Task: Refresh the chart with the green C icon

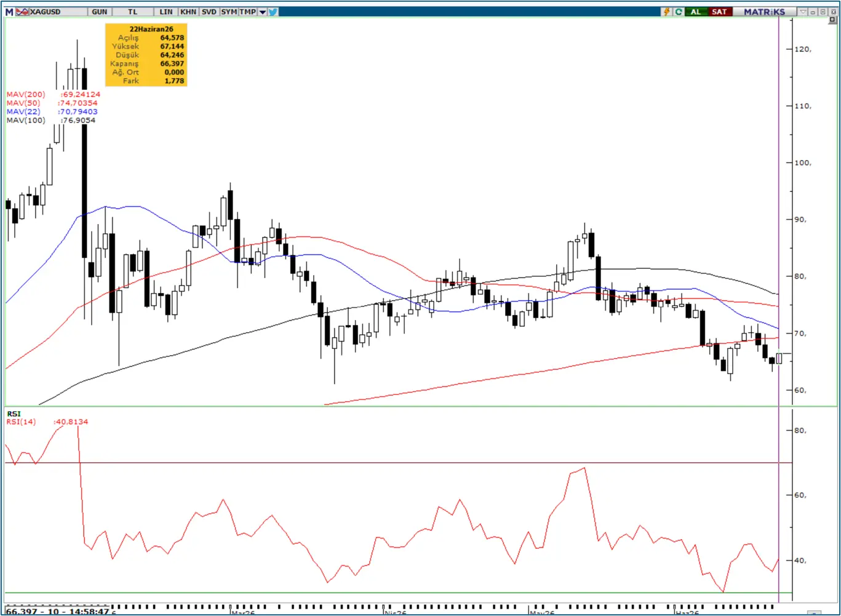Action: 679,12
